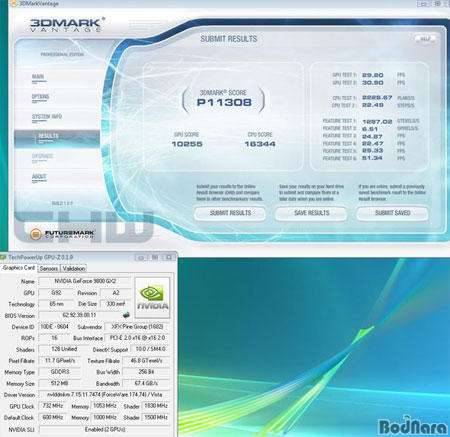Open the Options section
The image size is (450, 437).
[x=40, y=97]
